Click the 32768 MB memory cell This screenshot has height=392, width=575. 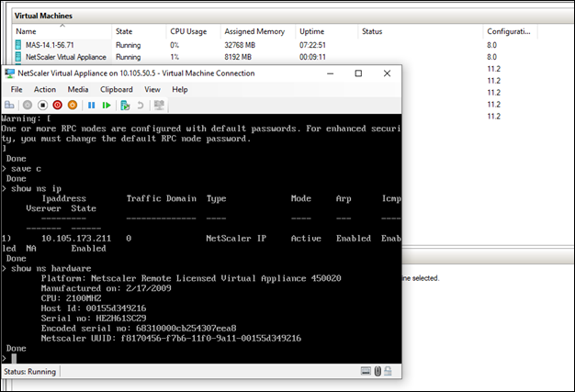click(x=240, y=45)
